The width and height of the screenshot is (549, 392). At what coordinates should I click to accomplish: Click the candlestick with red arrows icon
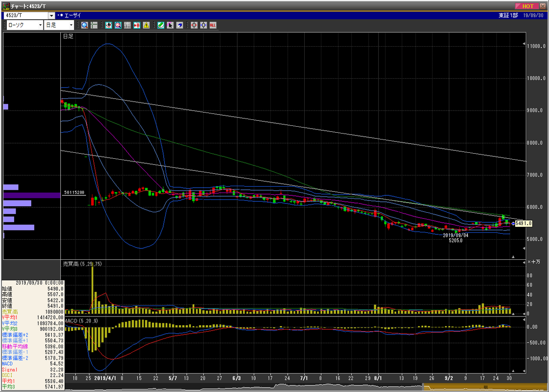pyautogui.click(x=194, y=25)
